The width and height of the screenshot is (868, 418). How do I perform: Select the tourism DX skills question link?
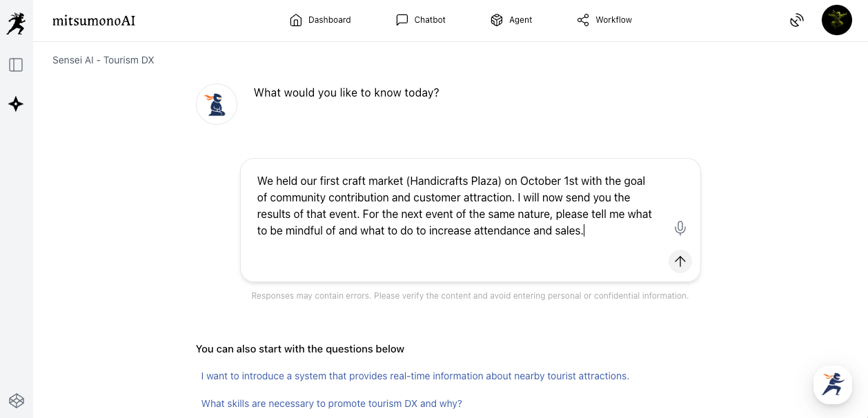coord(331,404)
